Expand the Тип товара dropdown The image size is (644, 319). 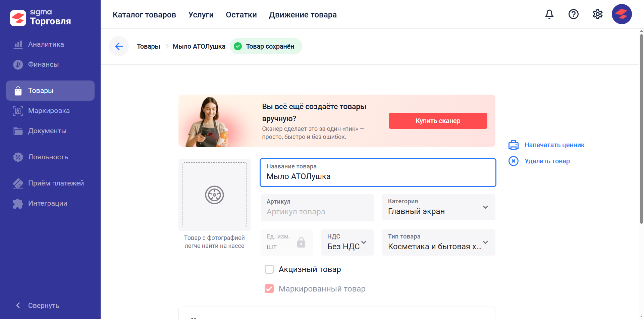[439, 243]
